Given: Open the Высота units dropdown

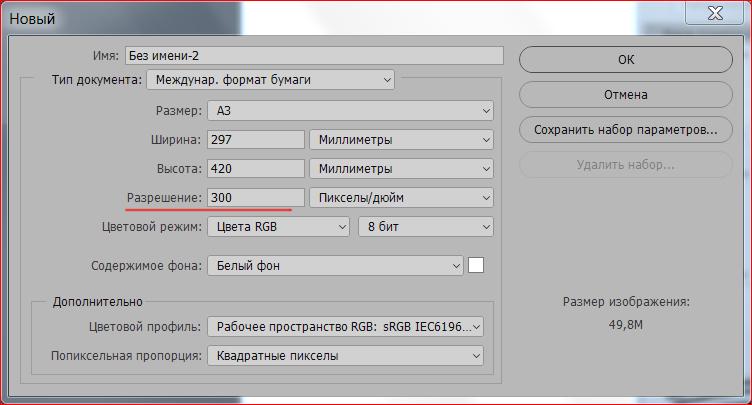Looking at the screenshot, I should click(401, 168).
